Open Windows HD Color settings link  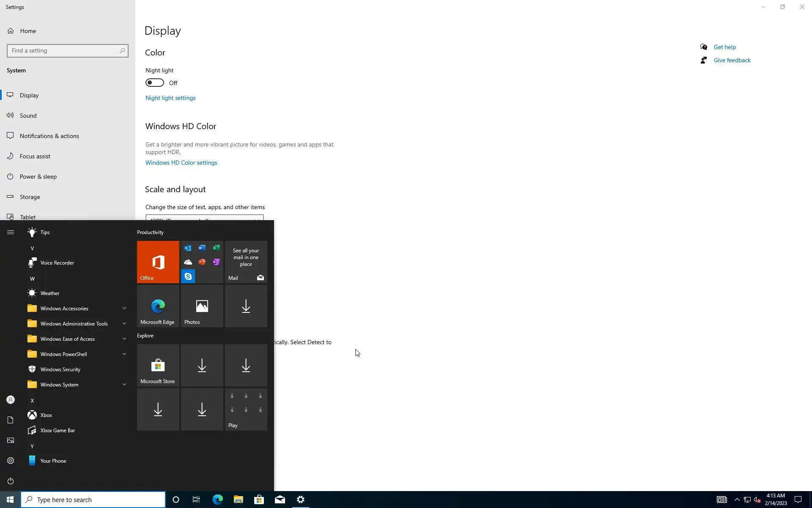(x=181, y=163)
